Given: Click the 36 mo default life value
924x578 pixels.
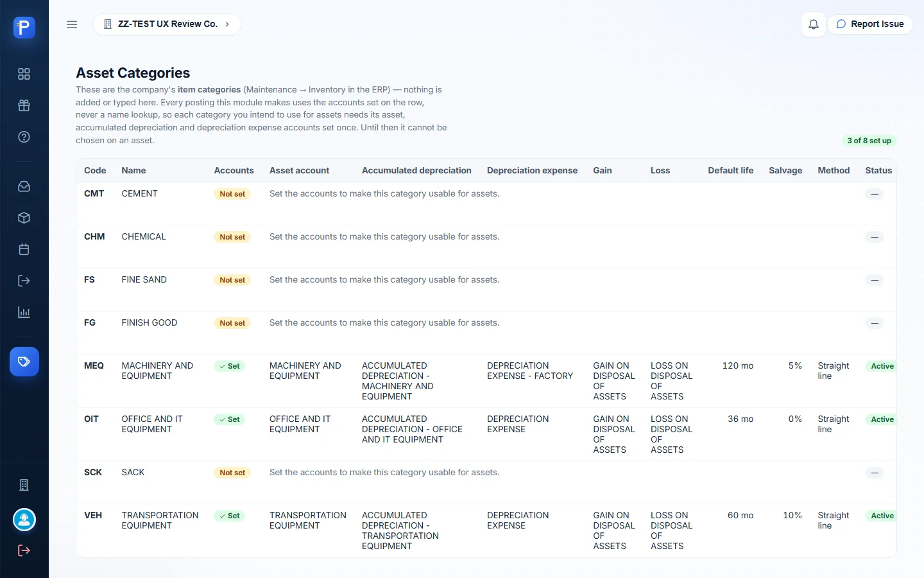Looking at the screenshot, I should (740, 419).
